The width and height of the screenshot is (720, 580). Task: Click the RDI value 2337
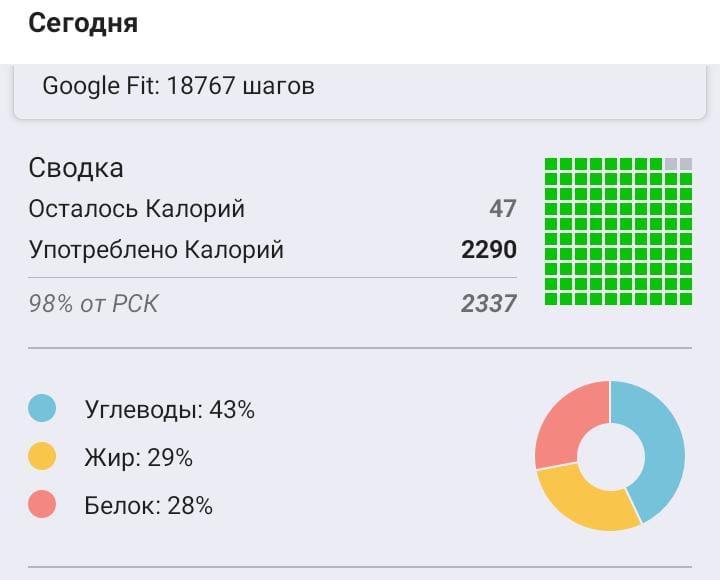pyautogui.click(x=488, y=303)
